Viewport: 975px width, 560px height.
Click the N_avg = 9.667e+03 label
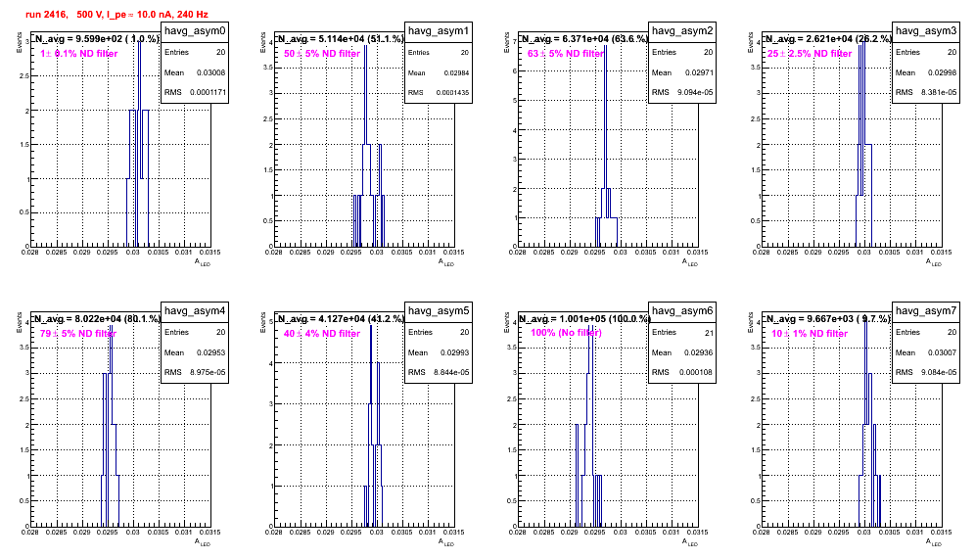pyautogui.click(x=827, y=318)
